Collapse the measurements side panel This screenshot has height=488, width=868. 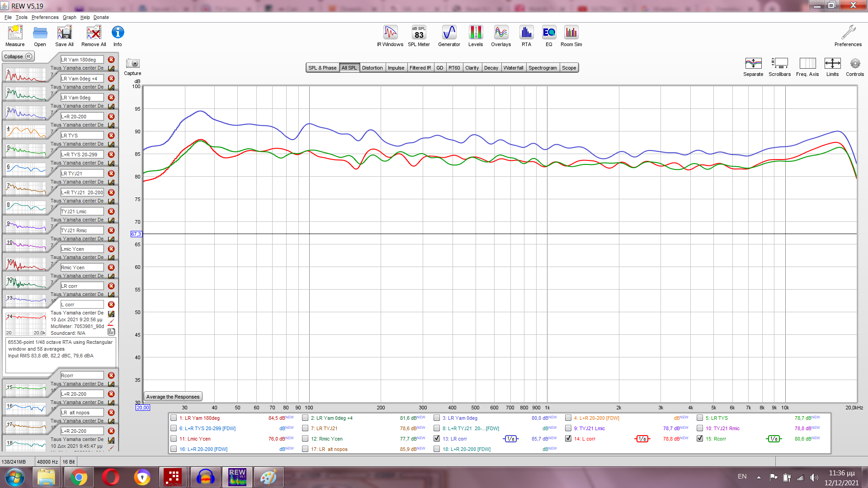tap(18, 56)
